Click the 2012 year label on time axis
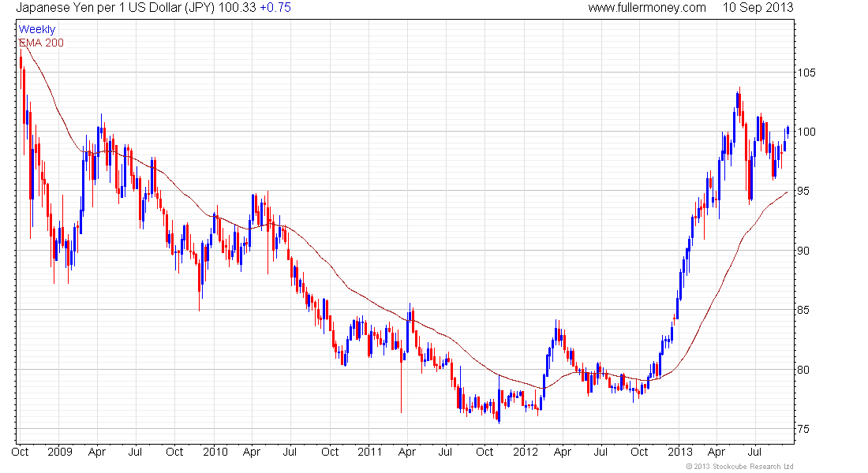The height and width of the screenshot is (473, 868). click(526, 452)
